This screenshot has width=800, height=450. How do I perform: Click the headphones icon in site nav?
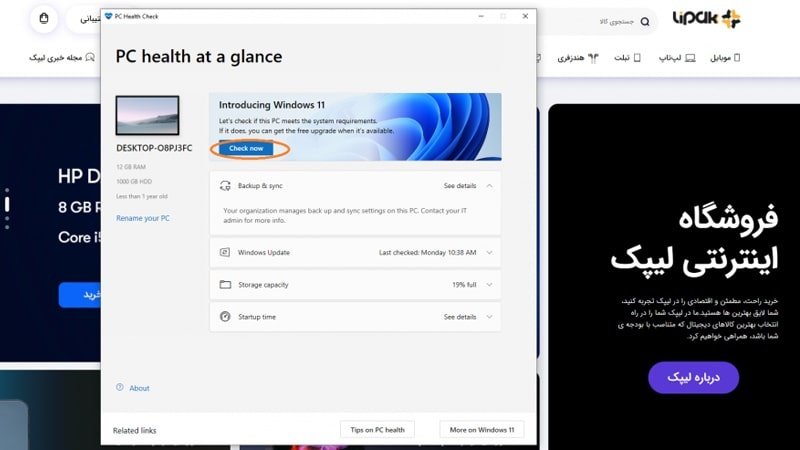(x=593, y=58)
